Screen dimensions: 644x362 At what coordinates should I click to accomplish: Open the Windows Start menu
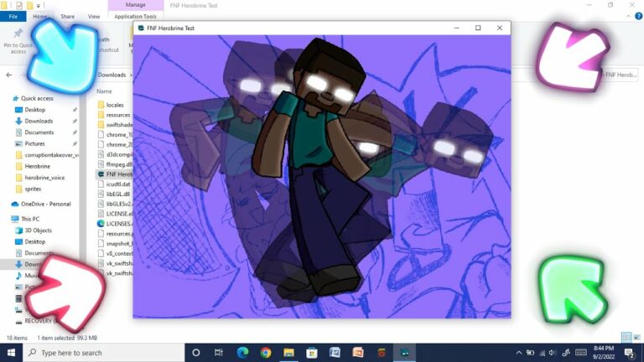click(x=11, y=353)
